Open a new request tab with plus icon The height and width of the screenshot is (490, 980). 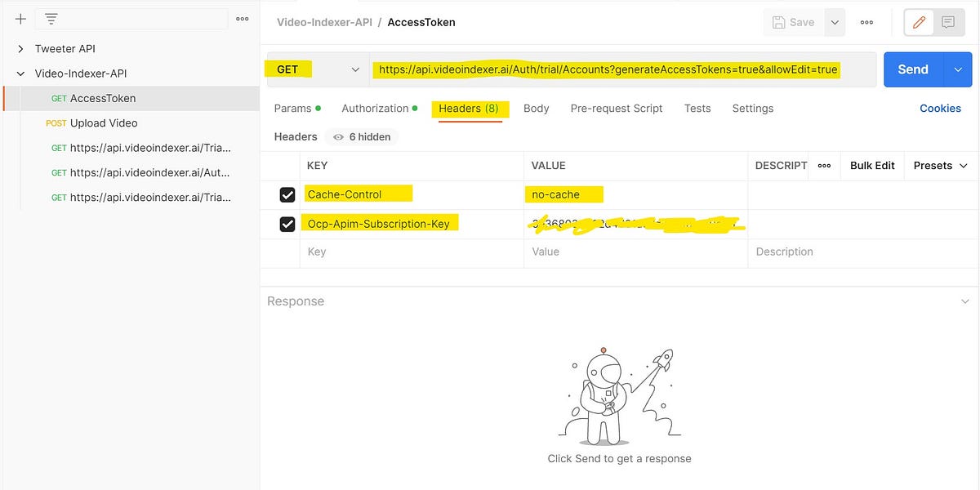click(x=19, y=19)
